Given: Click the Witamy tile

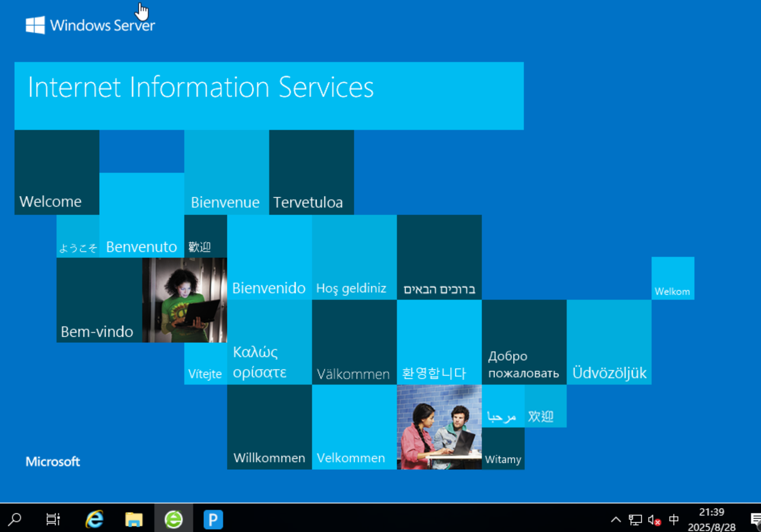Looking at the screenshot, I should (503, 448).
